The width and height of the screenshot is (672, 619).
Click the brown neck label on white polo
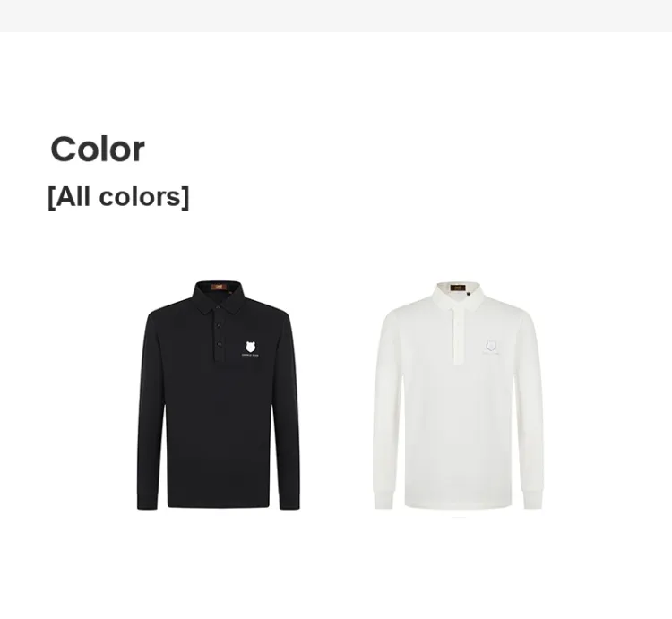[x=457, y=287]
